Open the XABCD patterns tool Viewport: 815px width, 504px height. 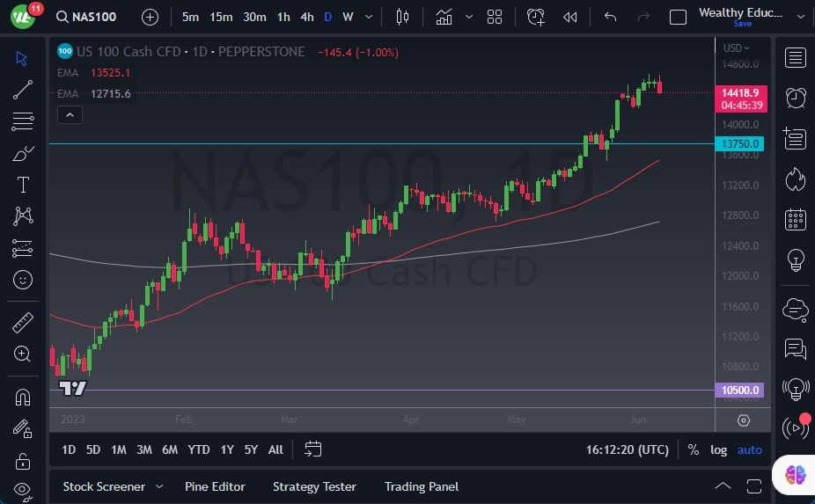pos(23,216)
